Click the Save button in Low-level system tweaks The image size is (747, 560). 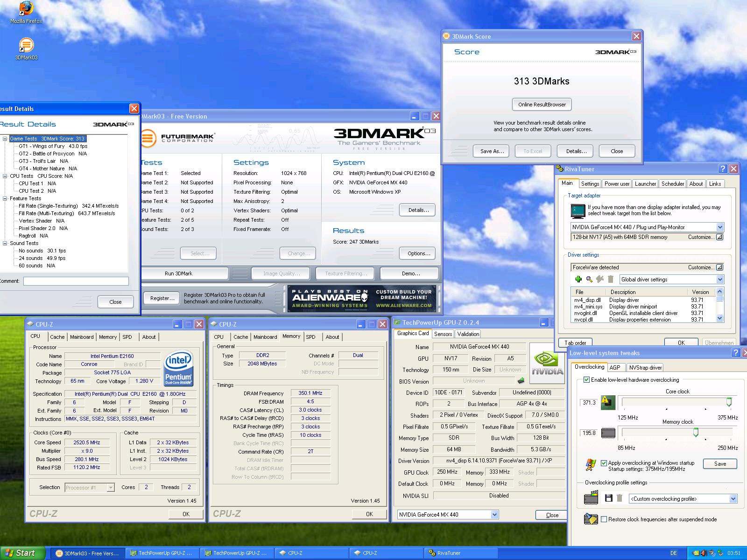[x=720, y=464]
